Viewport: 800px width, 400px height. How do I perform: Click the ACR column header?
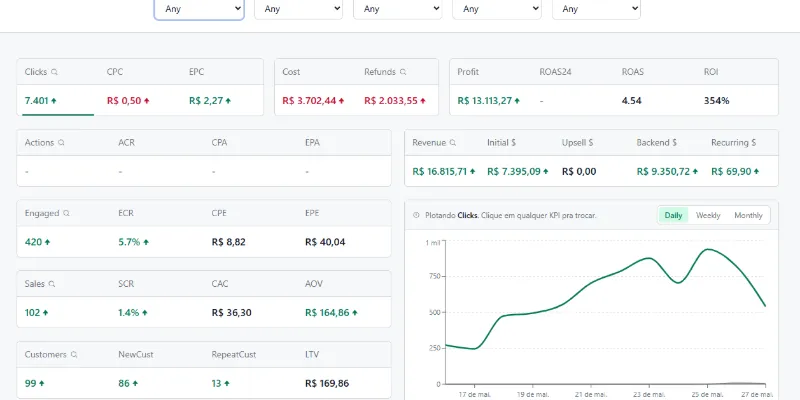click(127, 143)
